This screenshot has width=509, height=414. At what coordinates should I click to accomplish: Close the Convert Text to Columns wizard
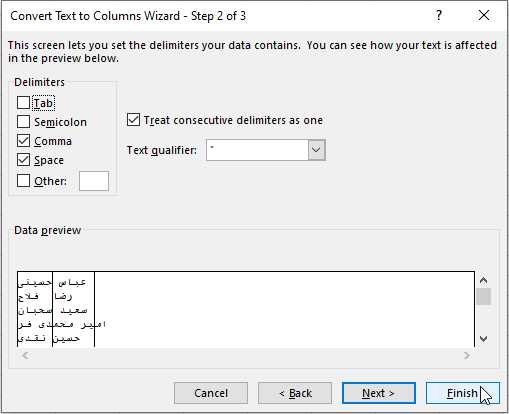point(484,15)
